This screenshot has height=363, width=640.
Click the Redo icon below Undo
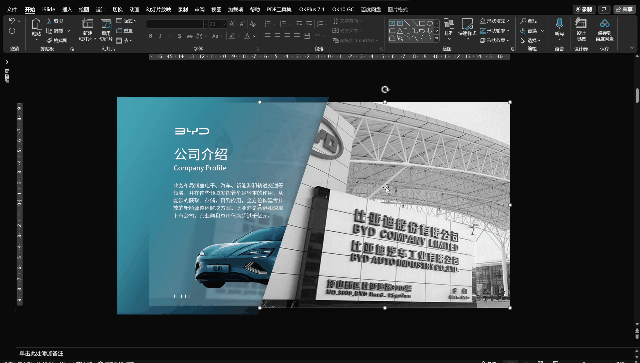pos(12,31)
